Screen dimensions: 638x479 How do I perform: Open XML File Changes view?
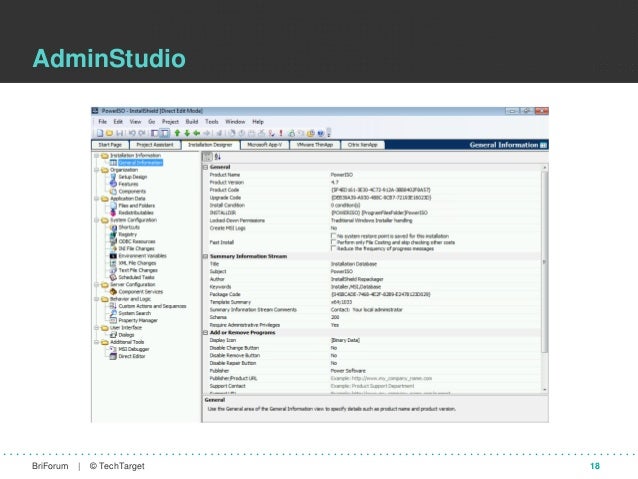pyautogui.click(x=137, y=263)
